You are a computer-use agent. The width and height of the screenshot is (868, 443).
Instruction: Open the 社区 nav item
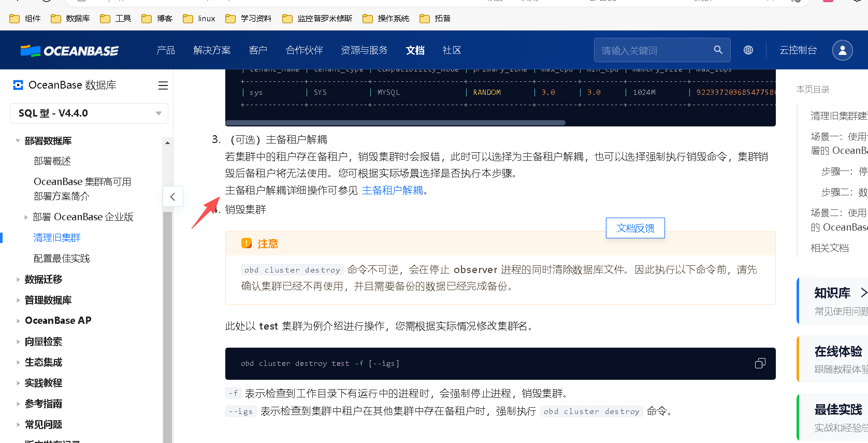452,50
